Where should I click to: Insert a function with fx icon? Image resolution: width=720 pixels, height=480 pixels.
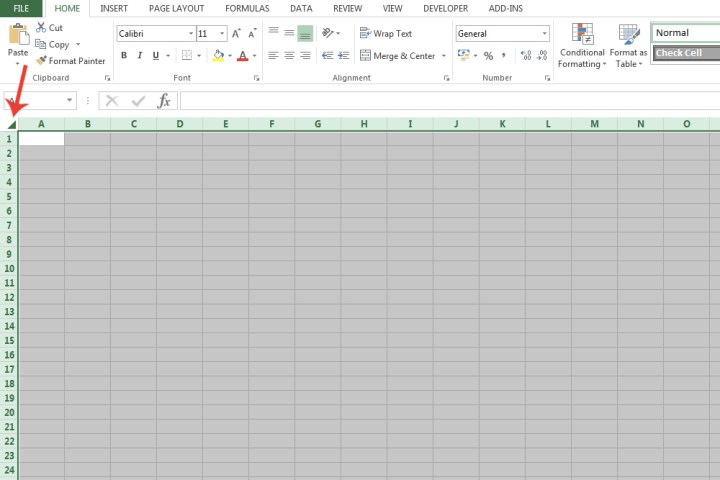[x=164, y=101]
